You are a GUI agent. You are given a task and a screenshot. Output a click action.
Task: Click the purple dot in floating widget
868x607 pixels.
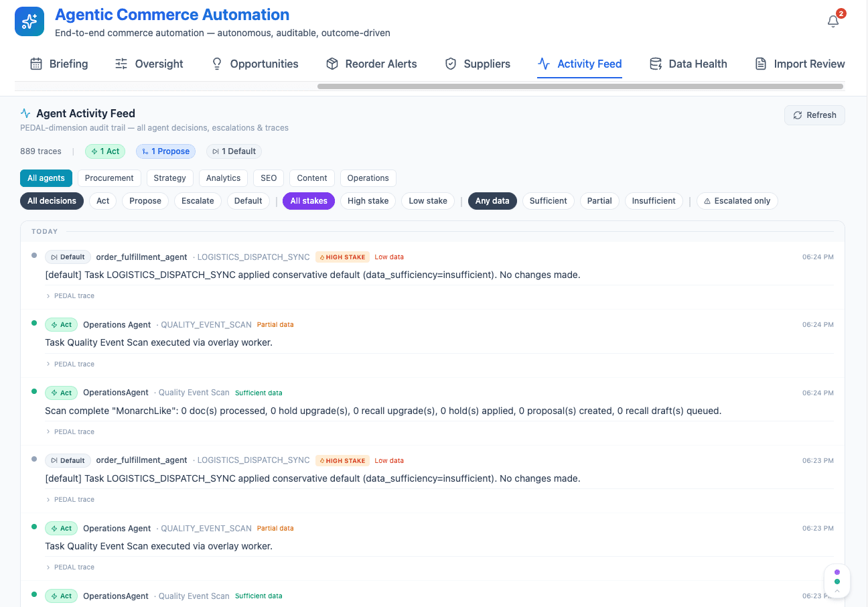pos(837,572)
